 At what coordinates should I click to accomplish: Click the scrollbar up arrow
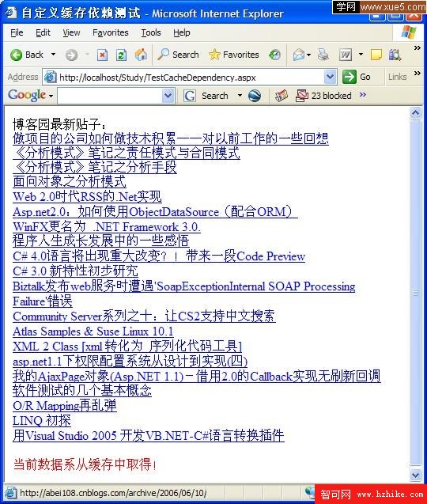(x=415, y=112)
